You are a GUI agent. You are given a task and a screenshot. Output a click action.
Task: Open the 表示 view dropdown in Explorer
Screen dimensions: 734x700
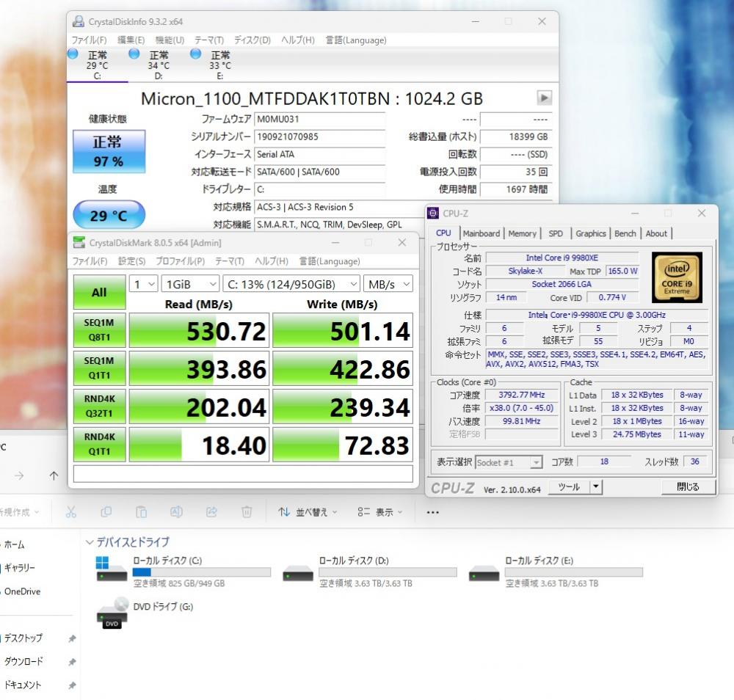(x=379, y=512)
